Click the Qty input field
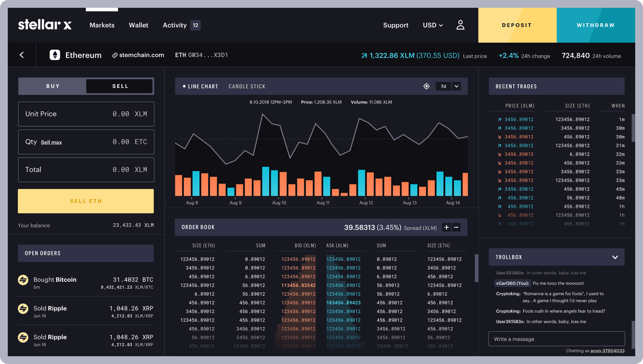 pos(86,142)
